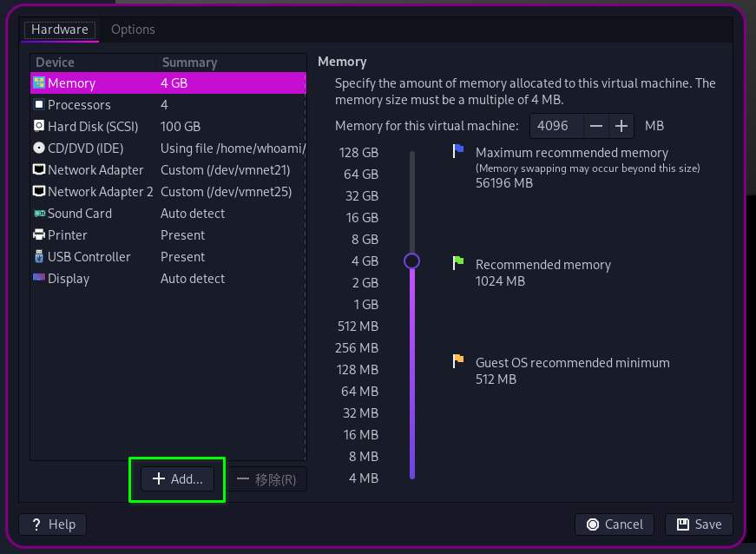Select the Printer icon

pos(39,235)
